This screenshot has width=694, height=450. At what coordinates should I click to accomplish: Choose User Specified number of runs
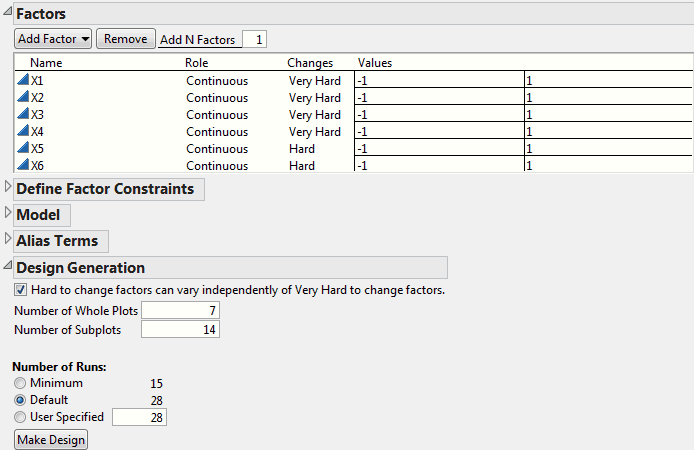(20, 417)
